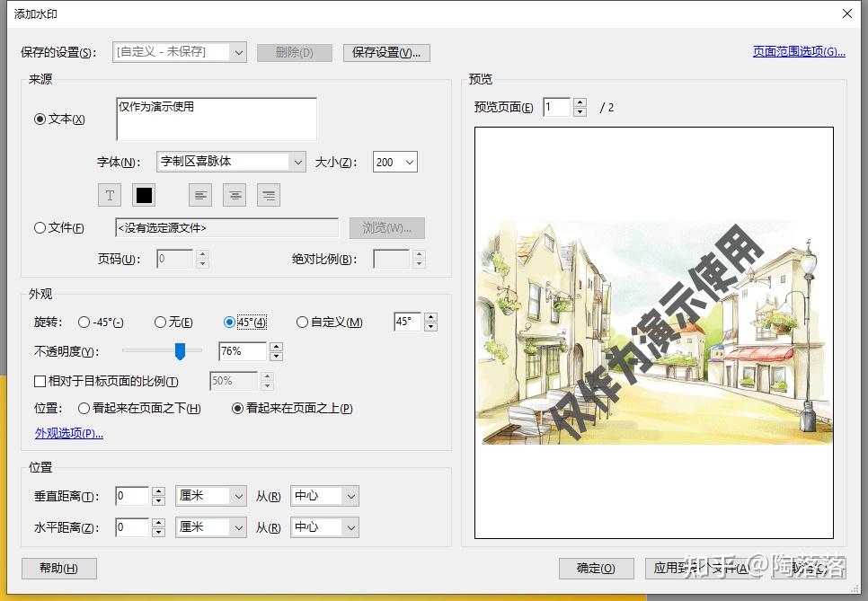This screenshot has width=868, height=601.
Task: Choose -45° rotation option
Action: pyautogui.click(x=84, y=322)
